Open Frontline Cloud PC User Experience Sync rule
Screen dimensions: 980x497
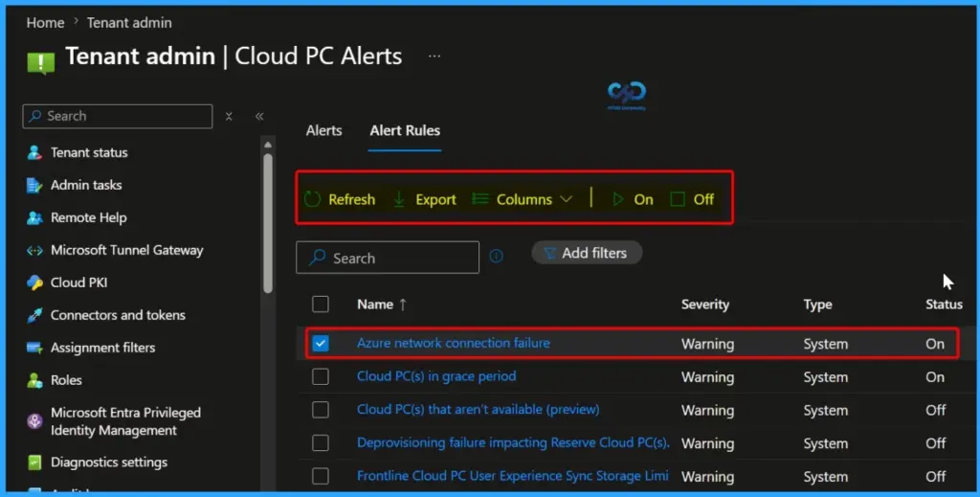point(513,475)
